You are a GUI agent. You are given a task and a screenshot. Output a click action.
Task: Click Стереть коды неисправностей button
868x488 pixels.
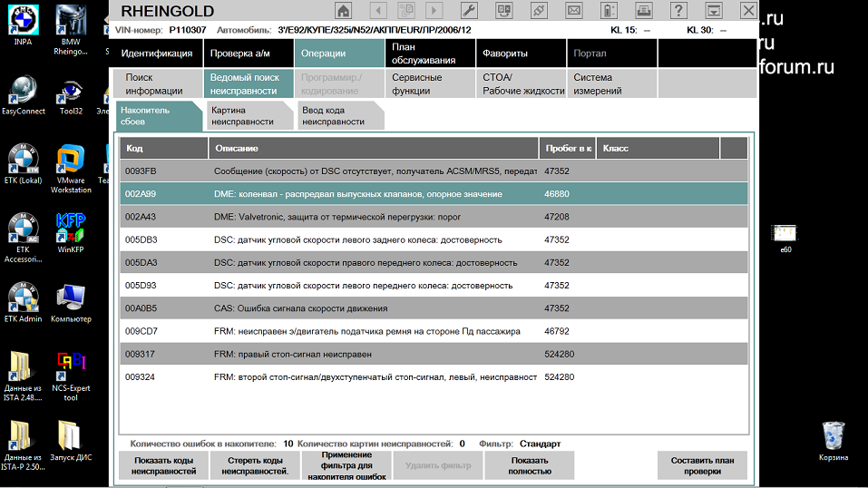(x=255, y=465)
